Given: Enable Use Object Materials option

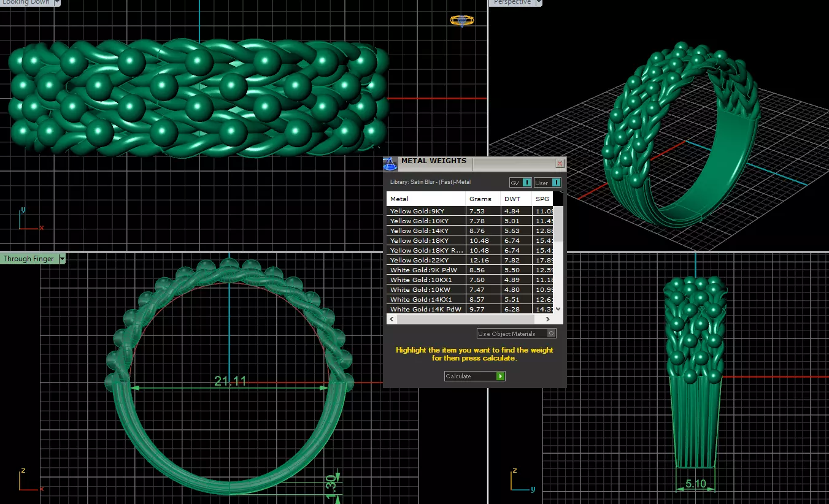Looking at the screenshot, I should (516, 334).
